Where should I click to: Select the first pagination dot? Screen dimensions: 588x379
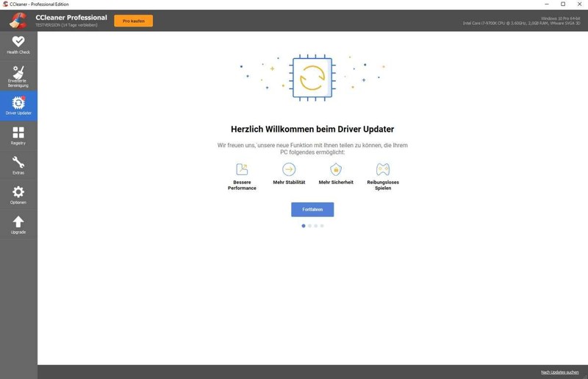point(304,226)
